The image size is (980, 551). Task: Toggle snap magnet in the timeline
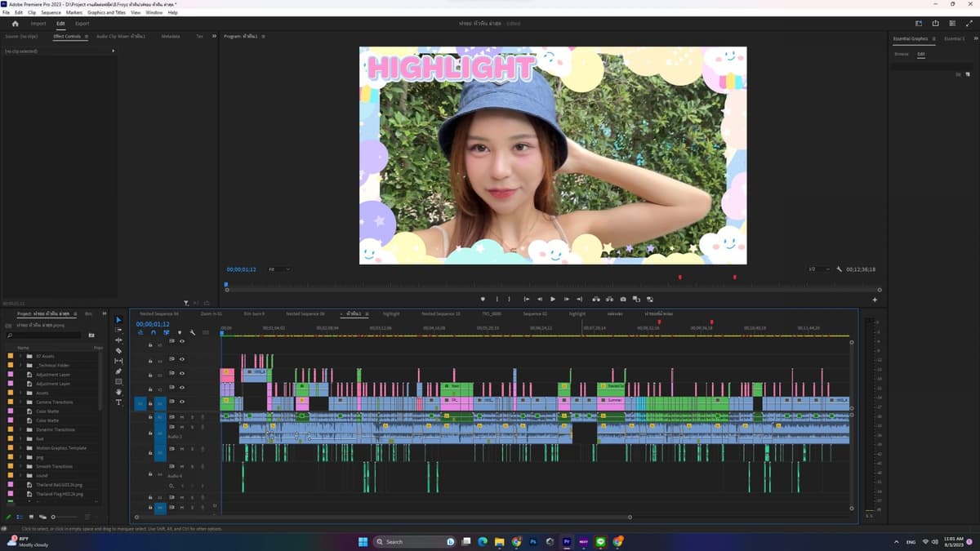[153, 332]
